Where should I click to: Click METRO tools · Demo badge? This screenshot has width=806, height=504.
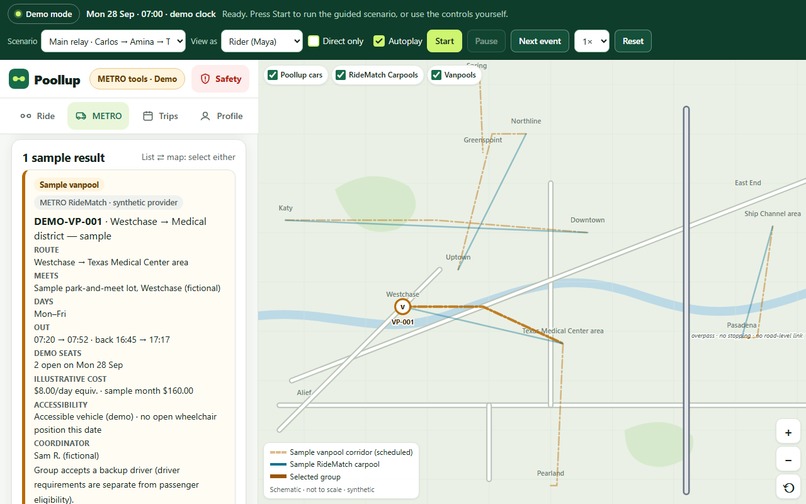coord(137,79)
